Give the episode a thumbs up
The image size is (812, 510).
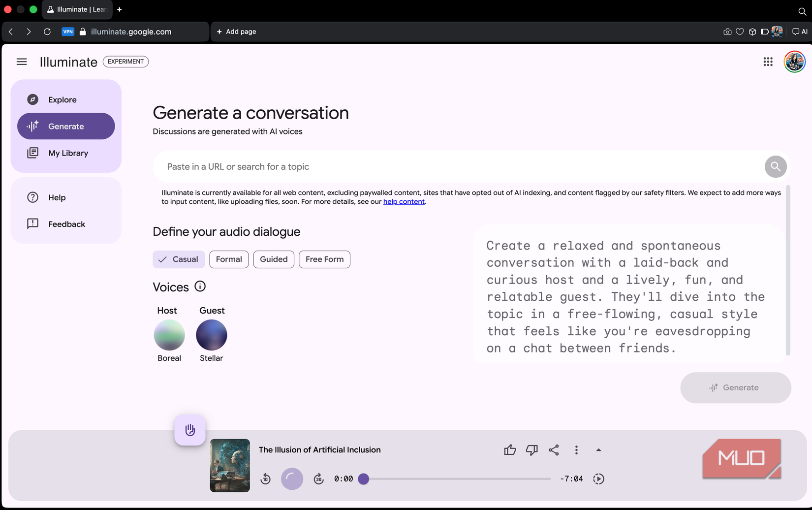510,449
